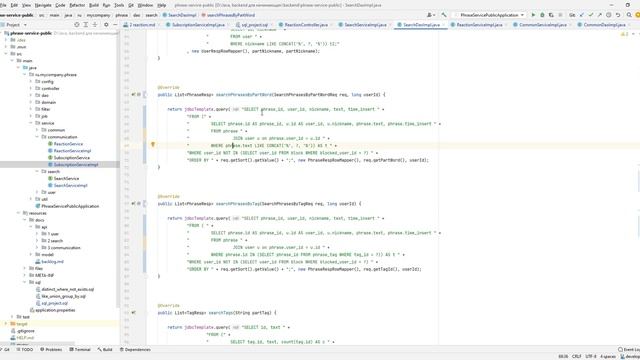Viewport: 640px width, 360px height.
Task: Select ReactionService in the project tree
Action: point(68,144)
